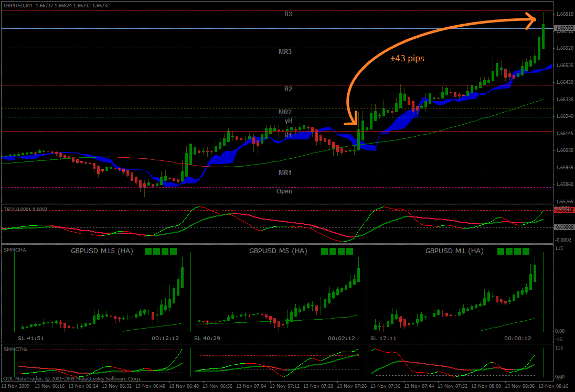Click price axis value 1.66810

pos(565,14)
